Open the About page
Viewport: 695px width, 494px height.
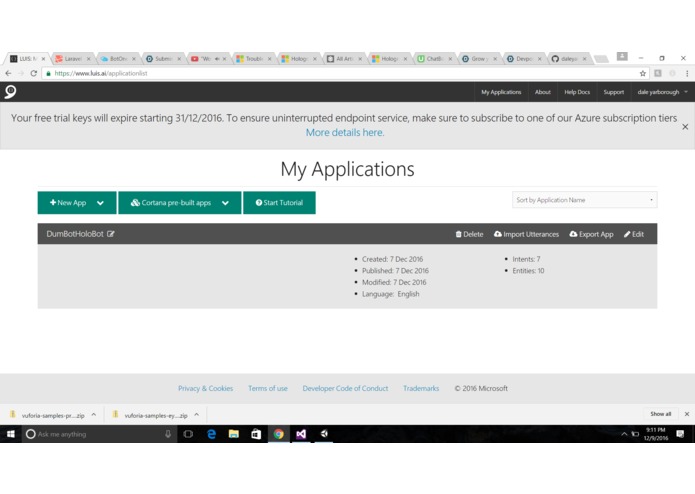point(543,92)
